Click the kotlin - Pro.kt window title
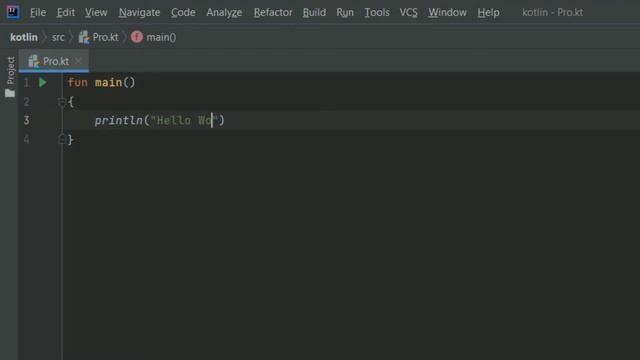 point(552,13)
